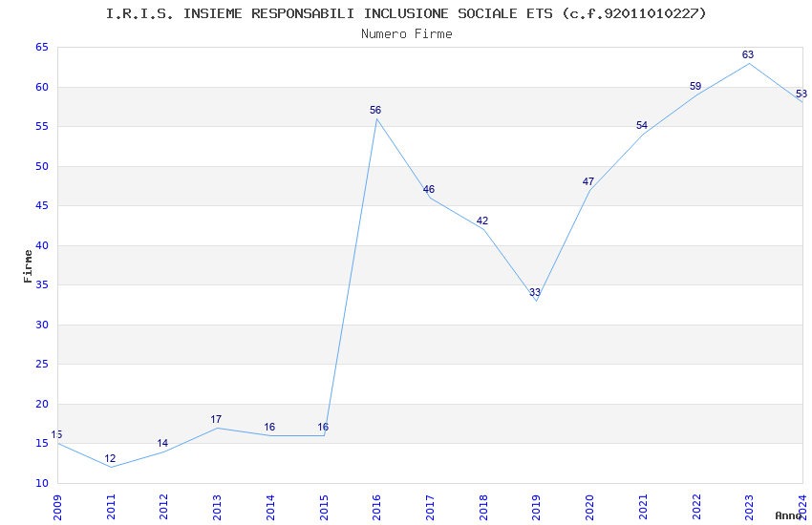The height and width of the screenshot is (525, 812).
Task: Click the data label 42 at 2018
Action: [x=482, y=220]
